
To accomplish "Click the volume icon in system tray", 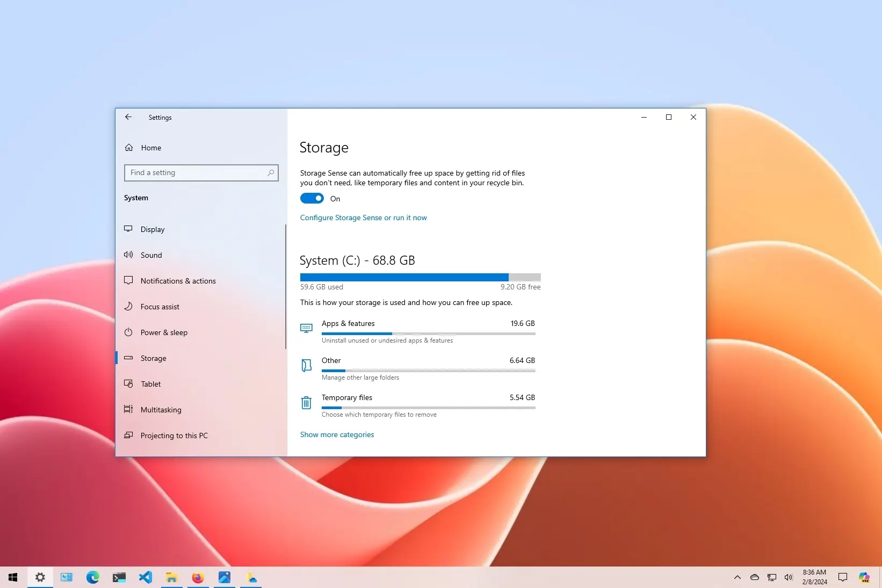I will pyautogui.click(x=789, y=577).
